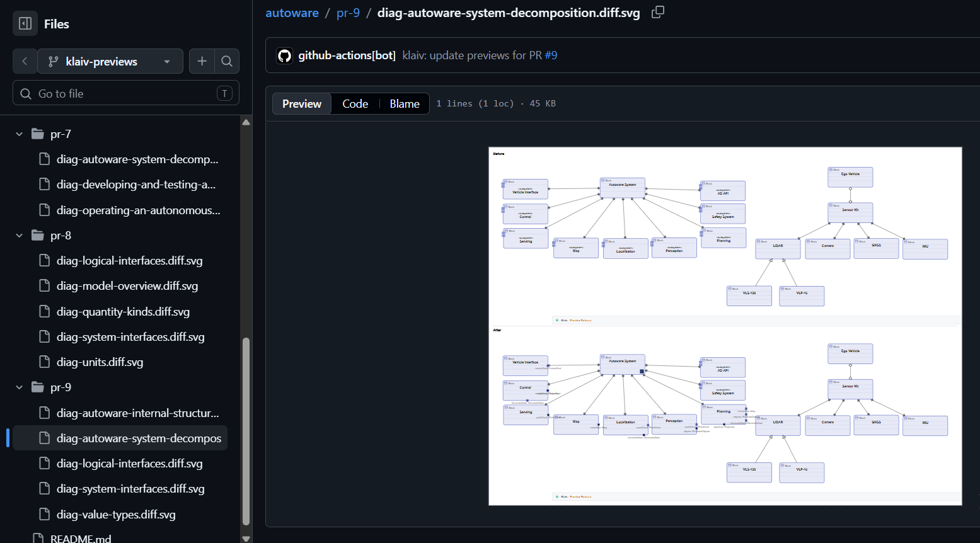Viewport: 980px width, 543px height.
Task: Click the SVG diagram preview image
Action: [725, 326]
